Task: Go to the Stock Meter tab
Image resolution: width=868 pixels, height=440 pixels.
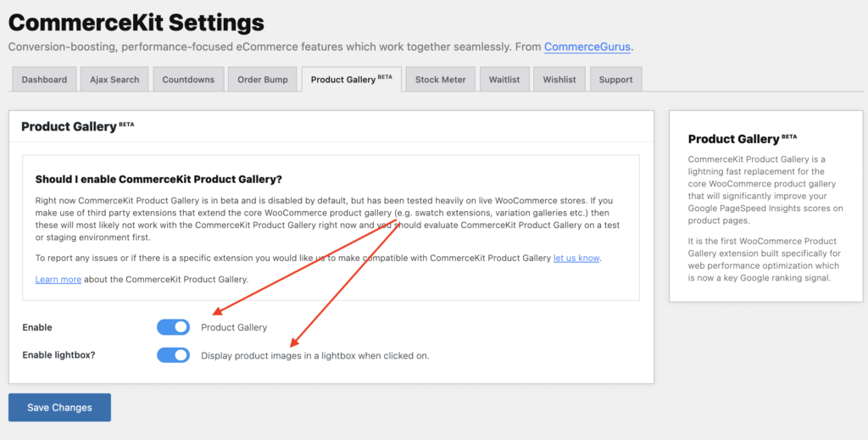Action: coord(441,79)
